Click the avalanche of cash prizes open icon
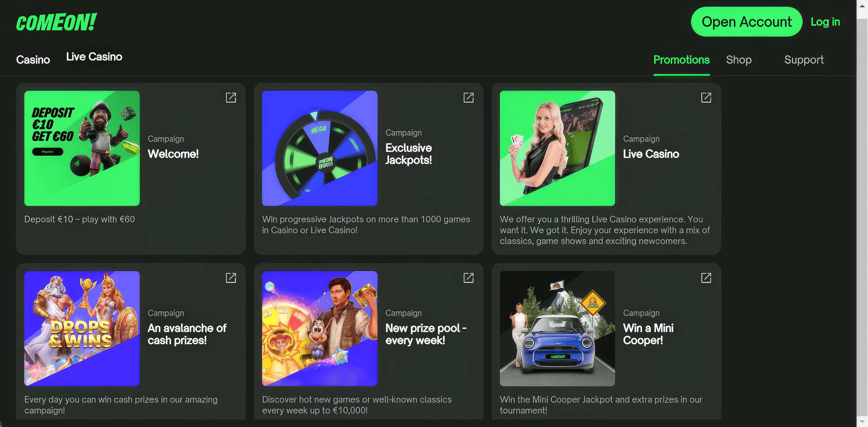This screenshot has height=427, width=868. 231,278
